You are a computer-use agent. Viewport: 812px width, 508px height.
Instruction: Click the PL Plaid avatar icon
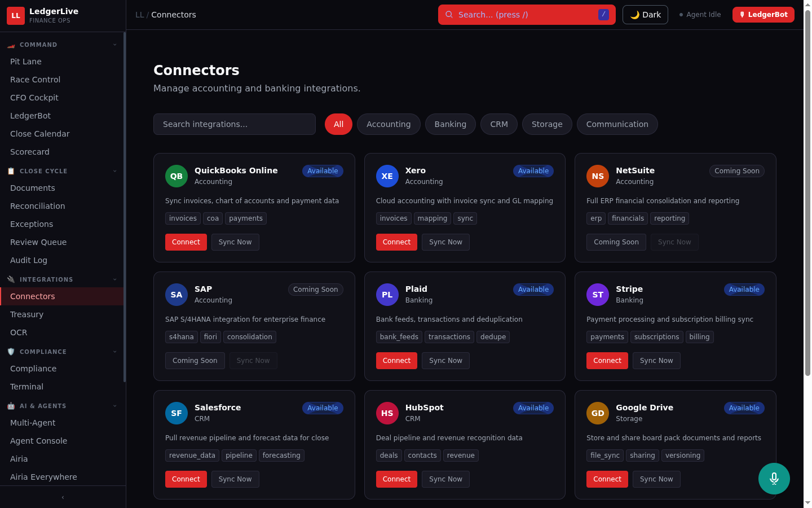tap(387, 295)
